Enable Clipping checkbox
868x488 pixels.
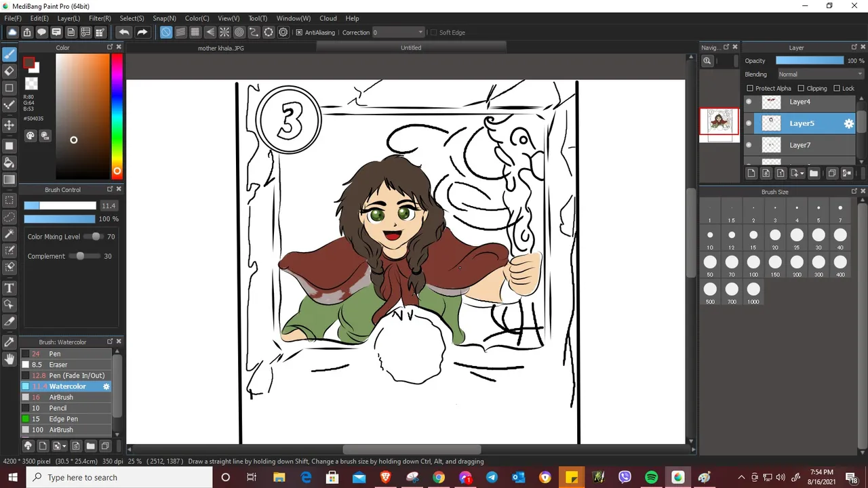pos(801,88)
